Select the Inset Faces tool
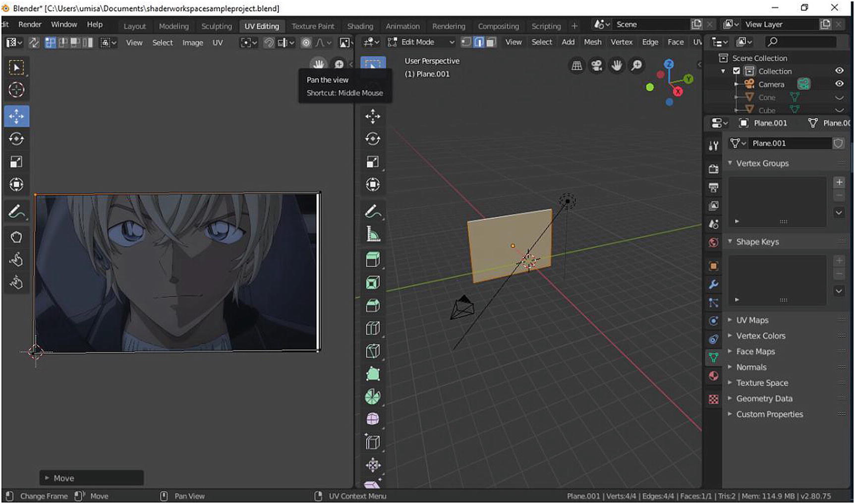The height and width of the screenshot is (504, 855). [373, 282]
